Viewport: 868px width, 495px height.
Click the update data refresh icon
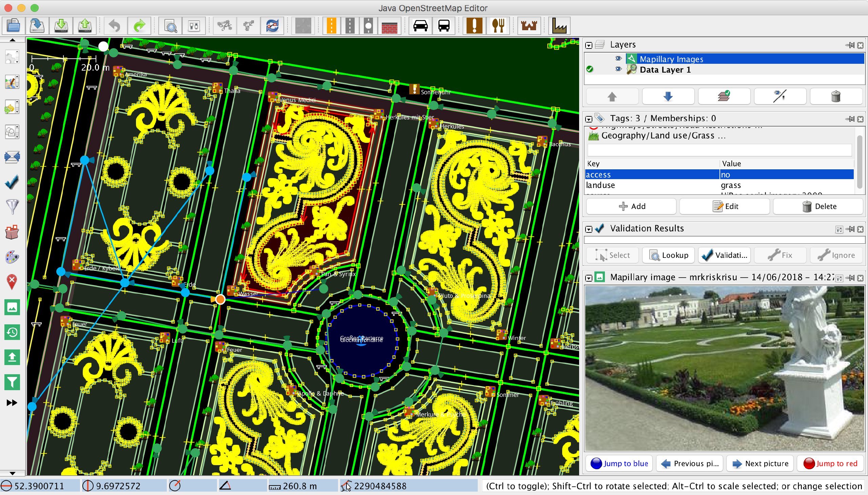coord(272,26)
